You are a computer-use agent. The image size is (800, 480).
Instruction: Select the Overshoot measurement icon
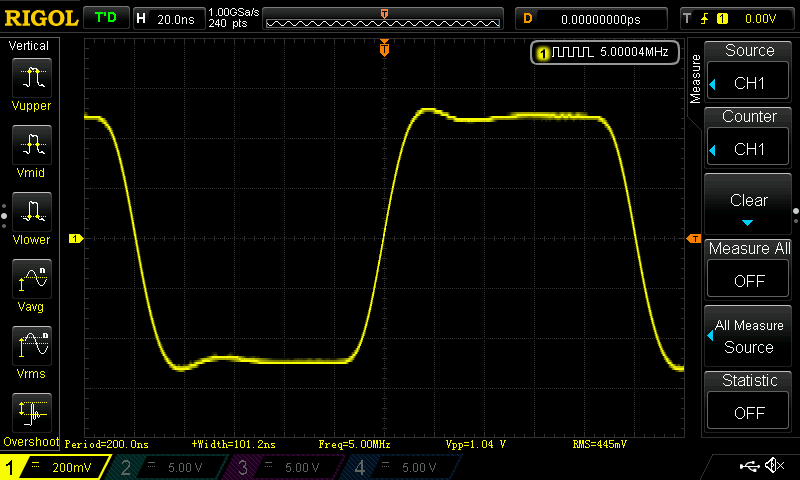(x=32, y=413)
